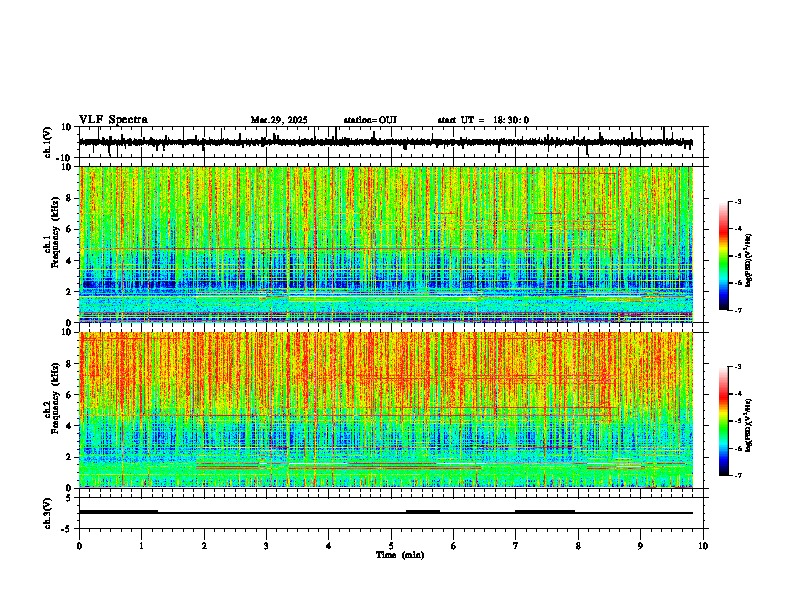792x612 pixels.
Task: Click the ch.3 thick bar between 7 and 8 minutes
Action: coord(545,512)
